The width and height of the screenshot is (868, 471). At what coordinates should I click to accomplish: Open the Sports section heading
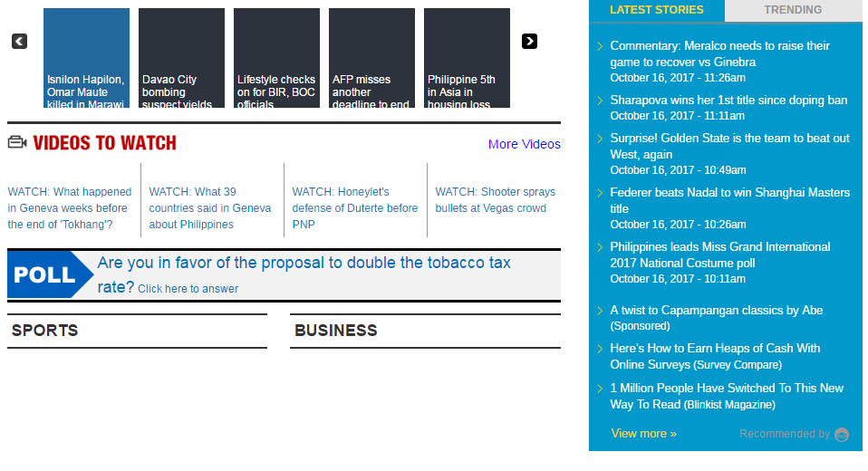point(45,331)
